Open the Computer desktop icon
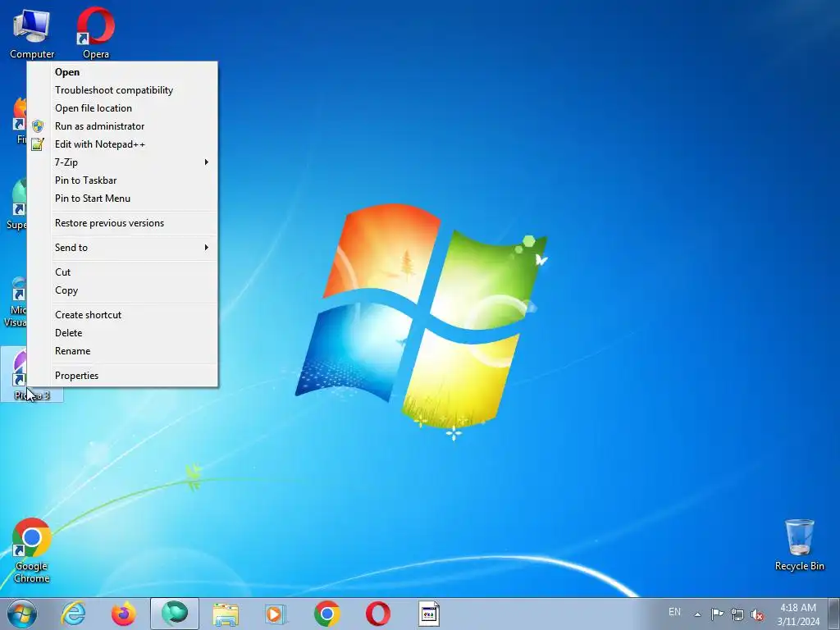The height and width of the screenshot is (630, 840). [32, 33]
